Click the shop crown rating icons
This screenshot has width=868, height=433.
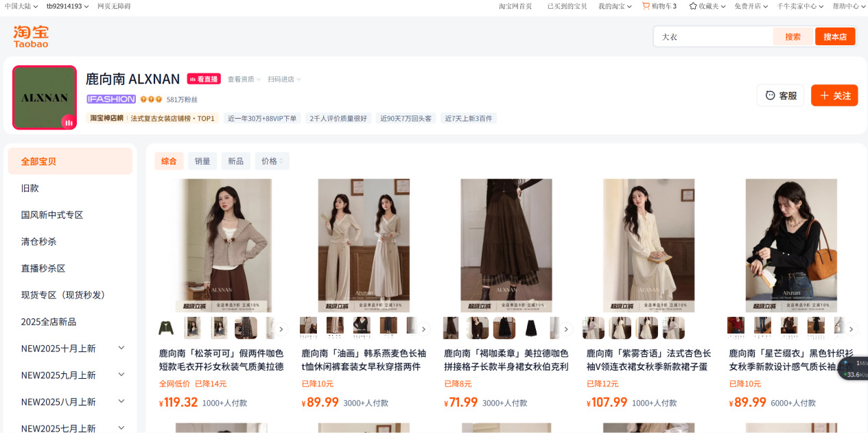coord(151,99)
